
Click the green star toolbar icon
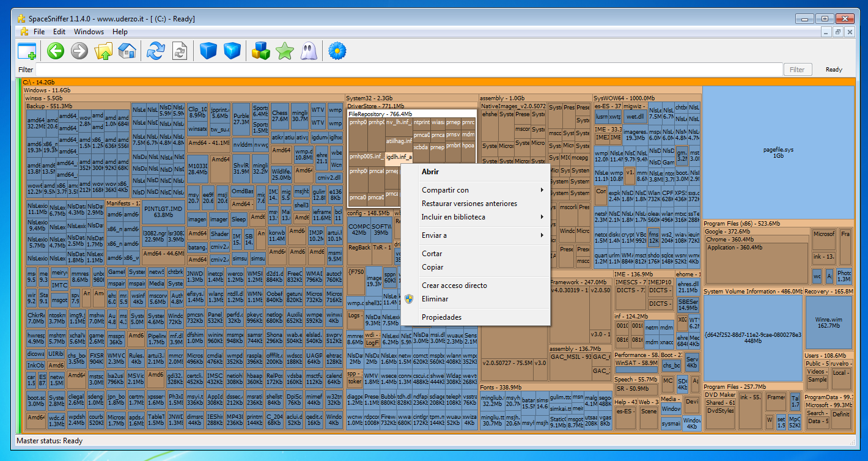coord(285,51)
